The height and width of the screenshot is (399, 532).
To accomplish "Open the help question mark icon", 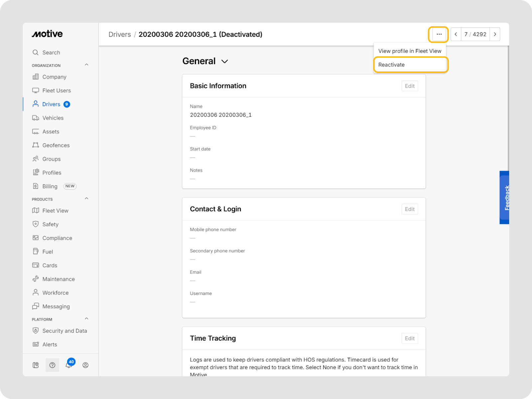I will [52, 365].
